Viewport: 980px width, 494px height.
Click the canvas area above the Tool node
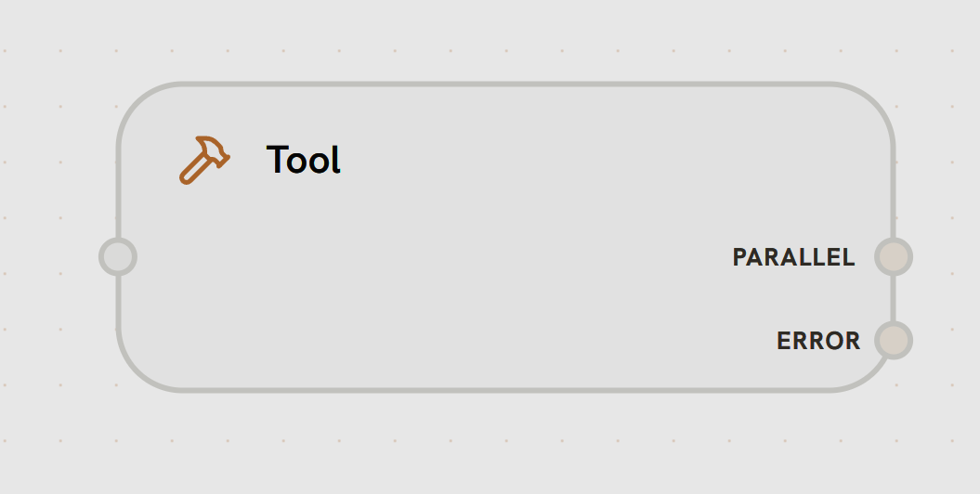(x=502, y=37)
